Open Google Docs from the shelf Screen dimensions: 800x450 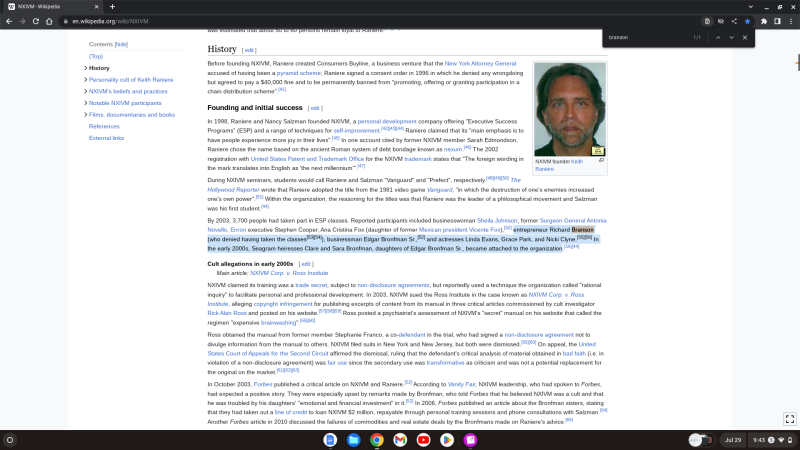[330, 440]
